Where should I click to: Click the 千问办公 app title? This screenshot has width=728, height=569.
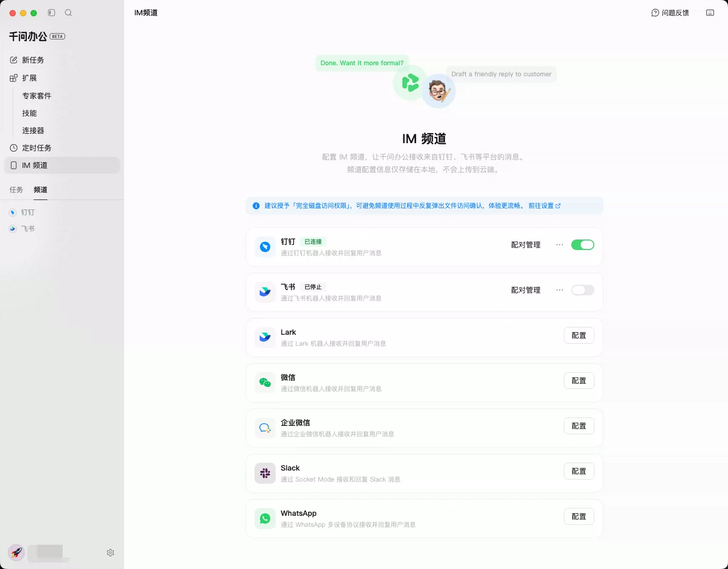(28, 36)
